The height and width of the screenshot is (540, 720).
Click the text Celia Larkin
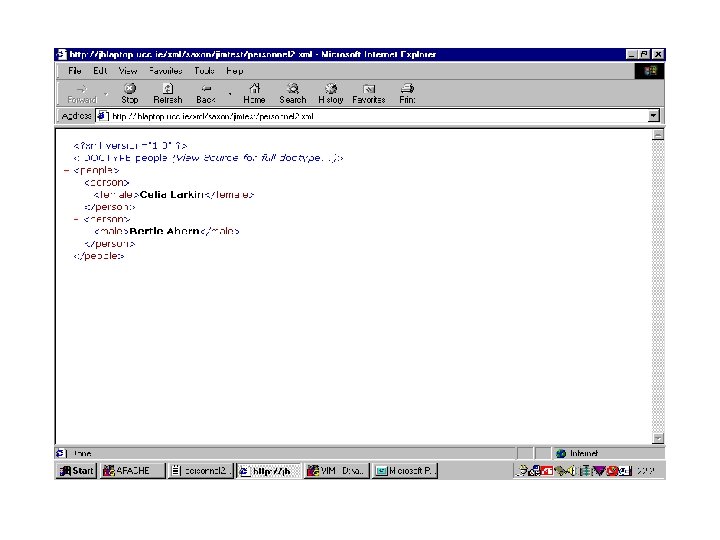click(x=172, y=195)
